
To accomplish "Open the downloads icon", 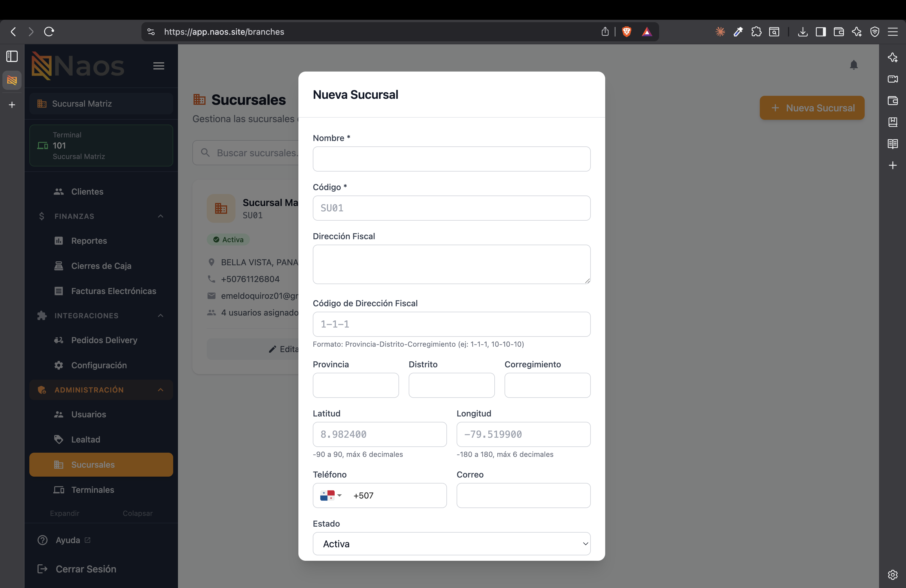I will pyautogui.click(x=803, y=31).
